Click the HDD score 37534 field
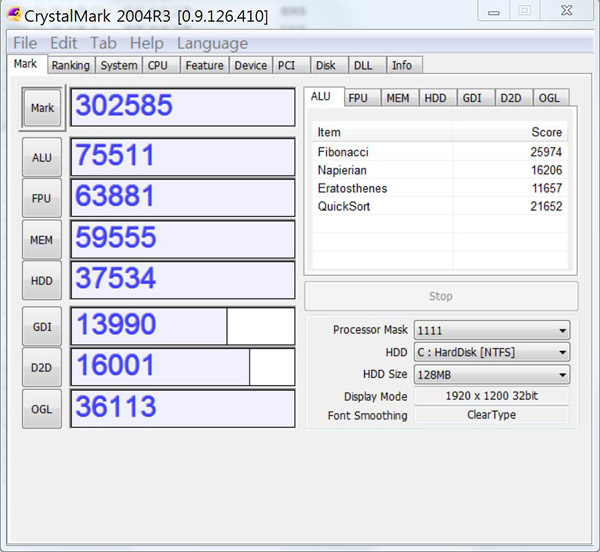 [x=183, y=280]
